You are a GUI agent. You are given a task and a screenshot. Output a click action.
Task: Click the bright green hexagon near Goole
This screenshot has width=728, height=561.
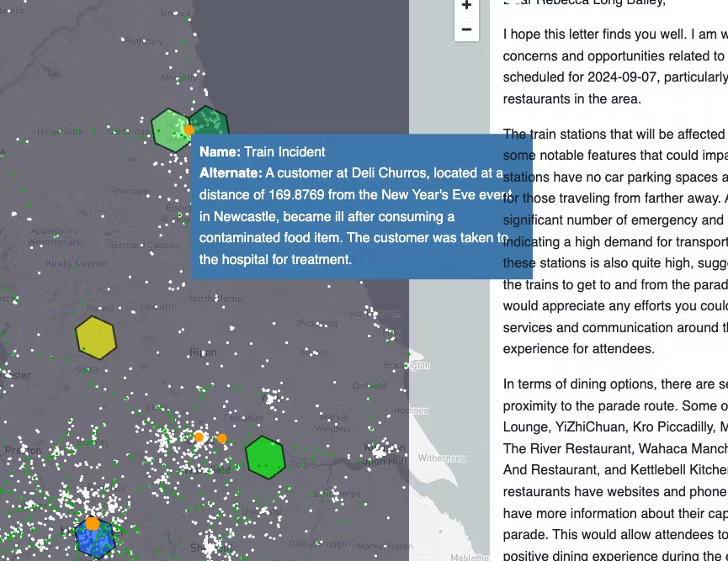[x=264, y=458]
